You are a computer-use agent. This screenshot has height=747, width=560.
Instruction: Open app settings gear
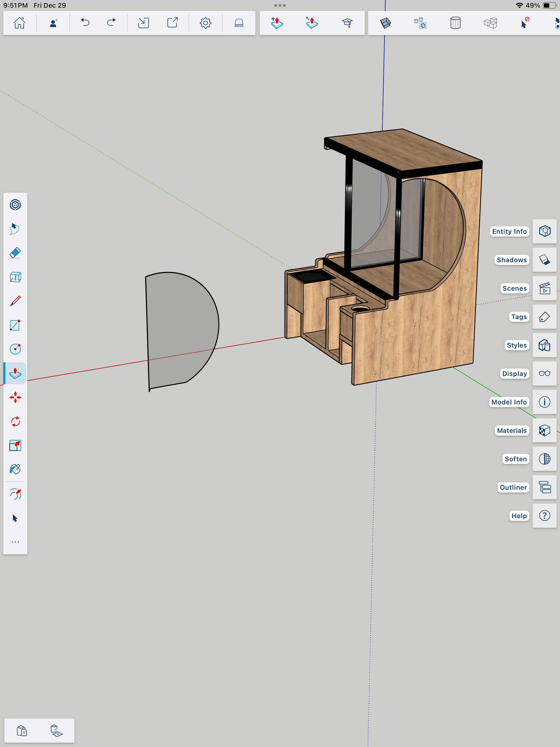pos(205,23)
